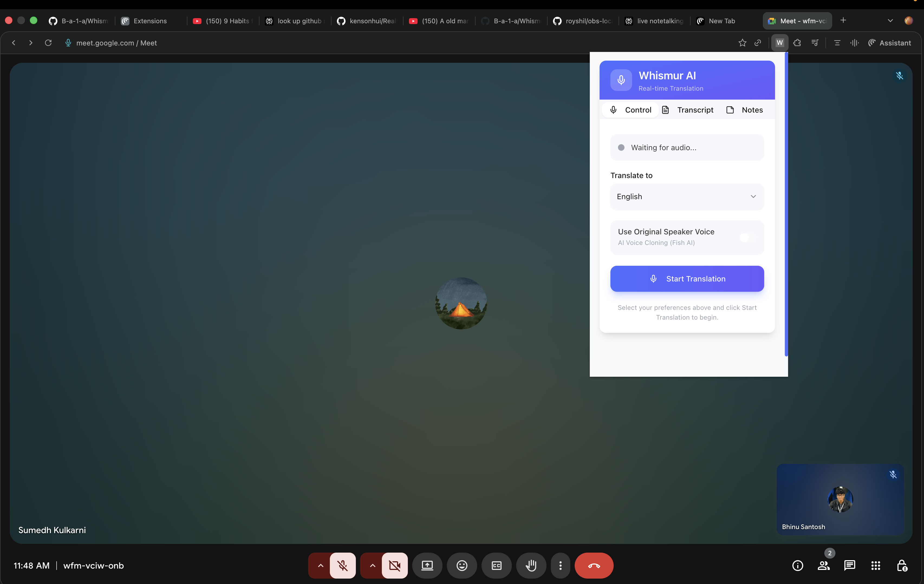924x584 pixels.
Task: Expand audio settings chevron beside microphone
Action: pos(320,565)
